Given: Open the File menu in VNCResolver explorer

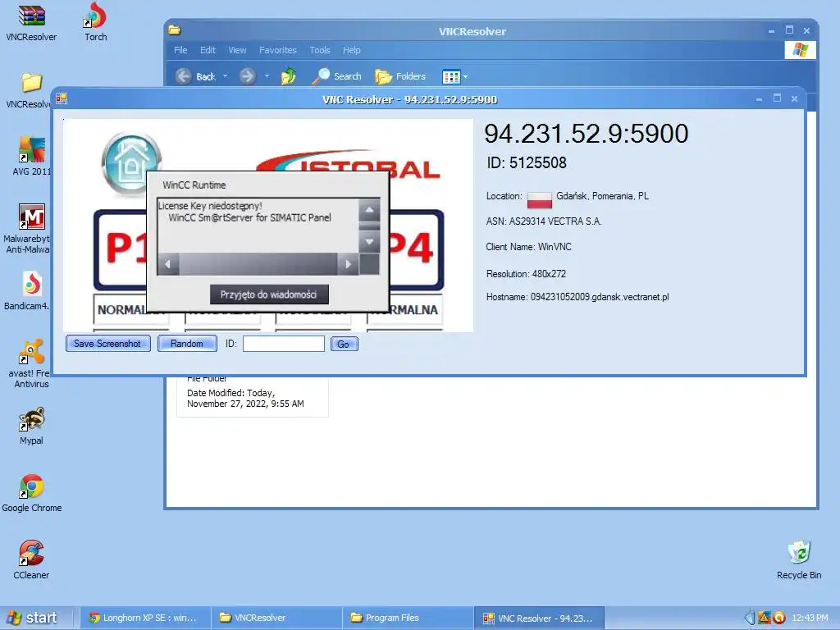Looking at the screenshot, I should point(180,50).
